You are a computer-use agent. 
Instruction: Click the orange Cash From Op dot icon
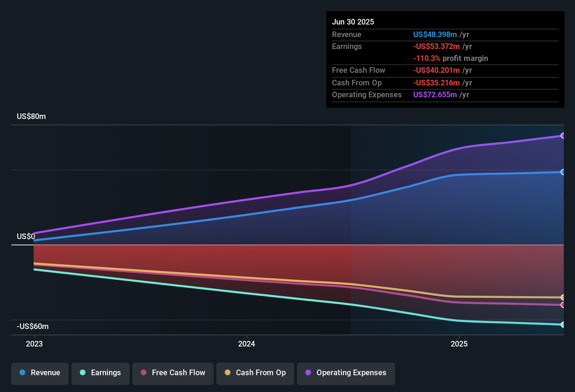[228, 373]
